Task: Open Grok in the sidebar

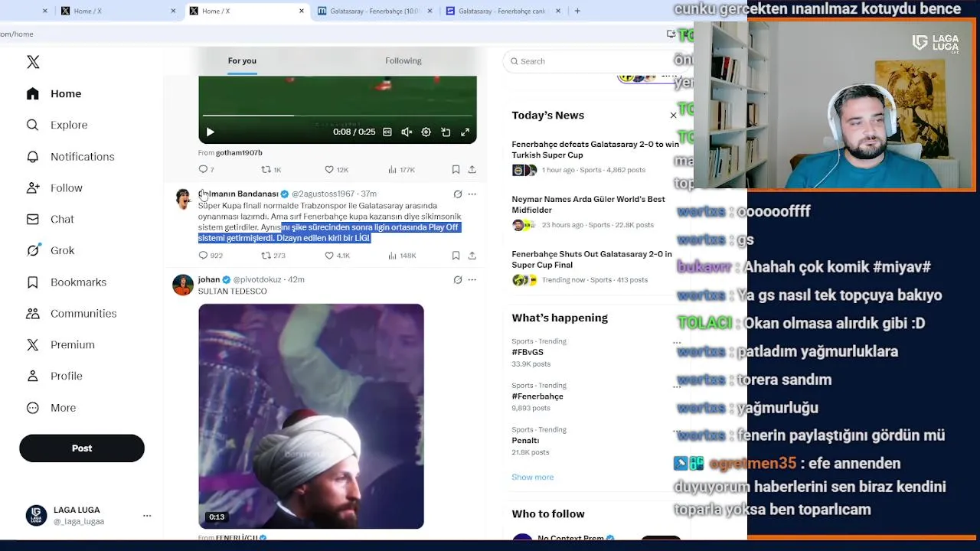Action: point(50,250)
